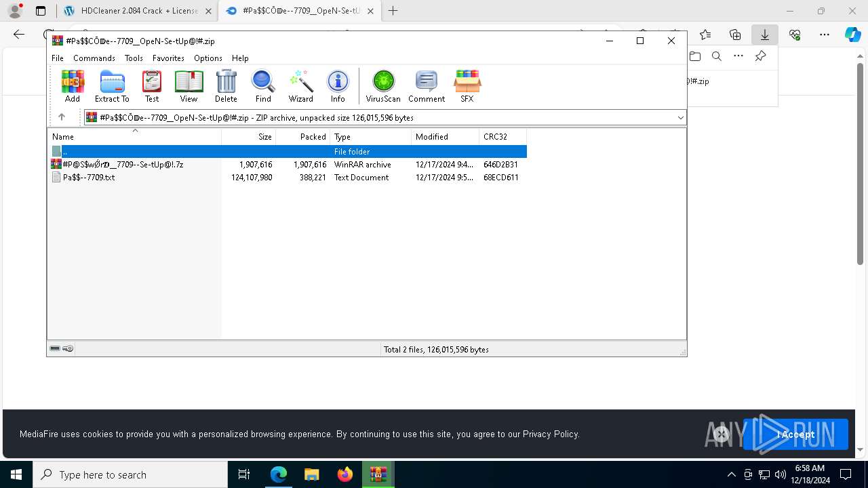
Task: Open the Find tool in WinRAR
Action: click(263, 86)
